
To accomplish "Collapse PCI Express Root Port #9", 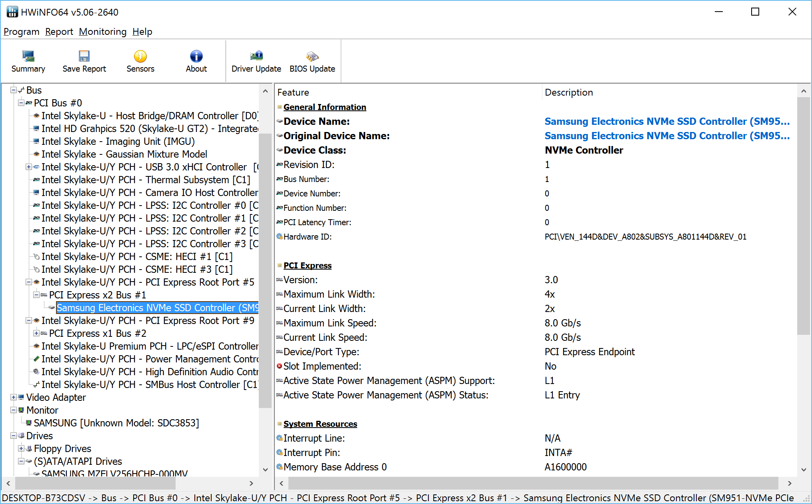I will 29,320.
